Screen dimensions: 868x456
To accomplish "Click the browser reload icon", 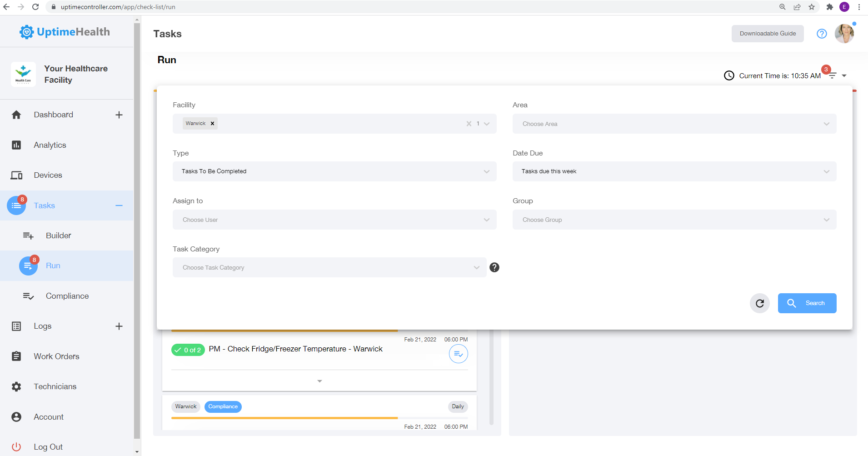I will click(35, 7).
